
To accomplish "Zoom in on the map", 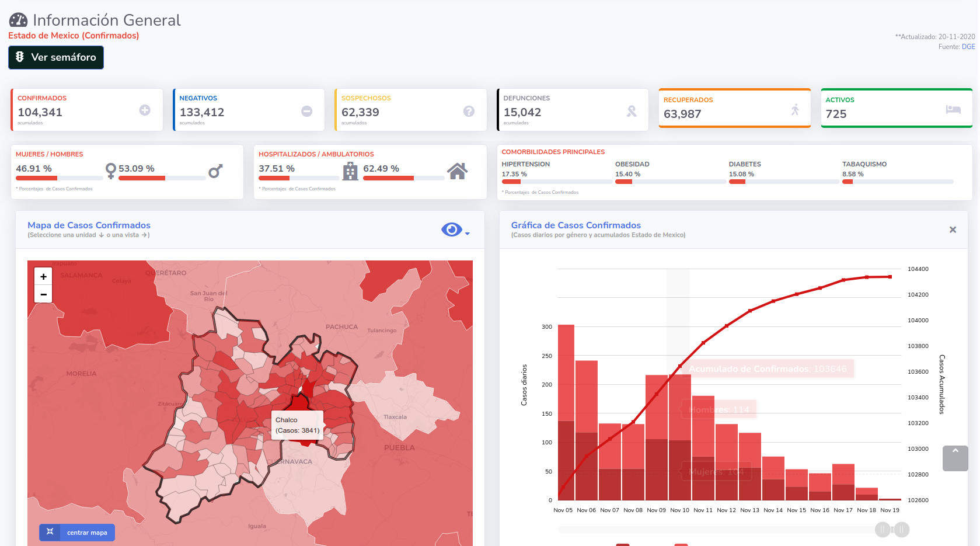I will point(43,276).
